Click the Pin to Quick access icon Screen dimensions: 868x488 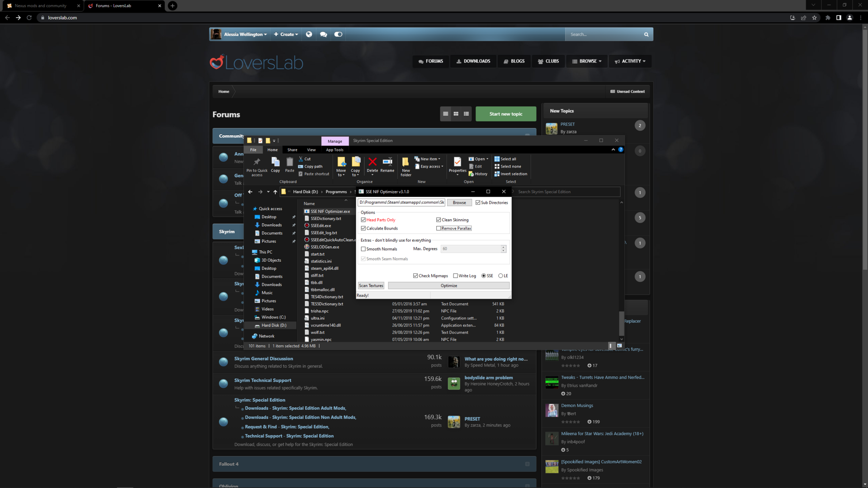point(257,162)
